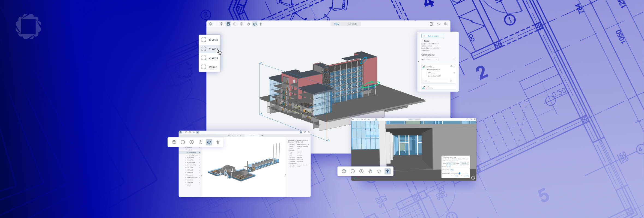Select orbit tool in first-person window's enlarged toolbar
Image resolution: width=644 pixels, height=218 pixels.
379,171
